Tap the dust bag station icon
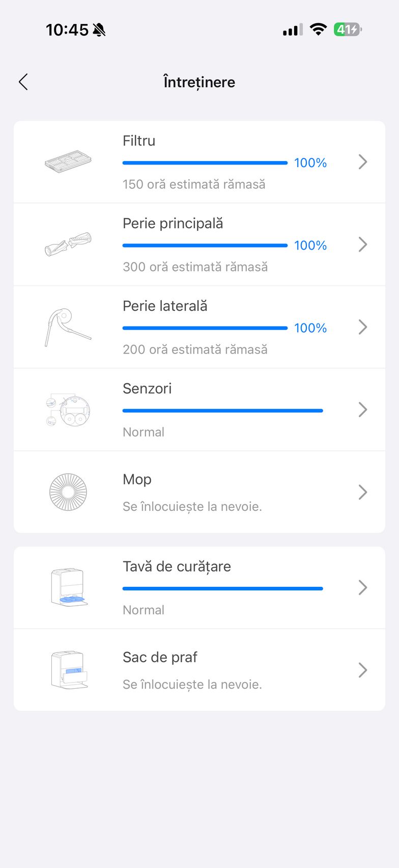 [x=69, y=670]
